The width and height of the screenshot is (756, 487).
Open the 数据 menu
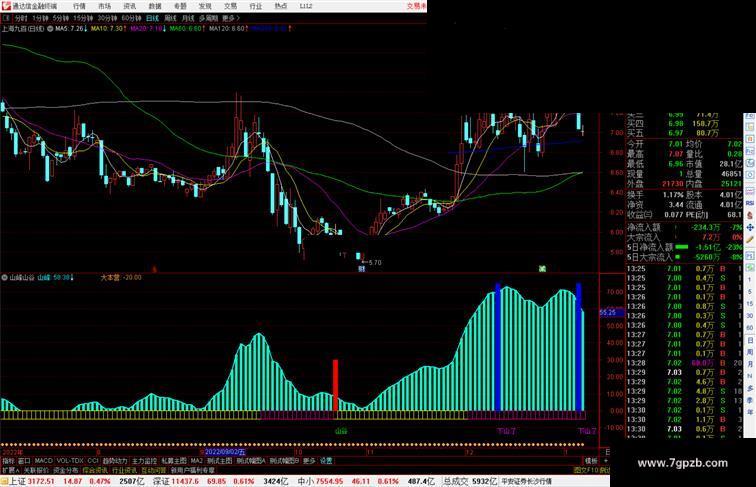point(155,6)
